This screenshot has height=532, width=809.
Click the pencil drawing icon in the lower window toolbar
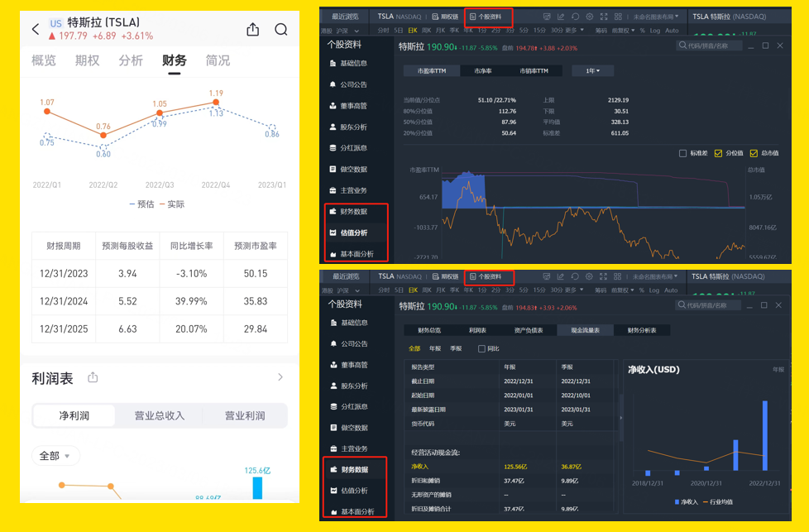point(560,276)
